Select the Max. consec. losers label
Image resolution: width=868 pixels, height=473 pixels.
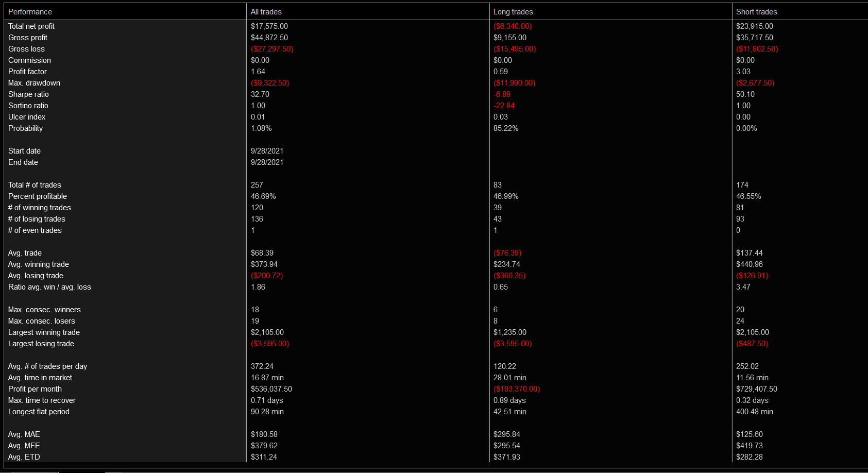click(x=42, y=321)
